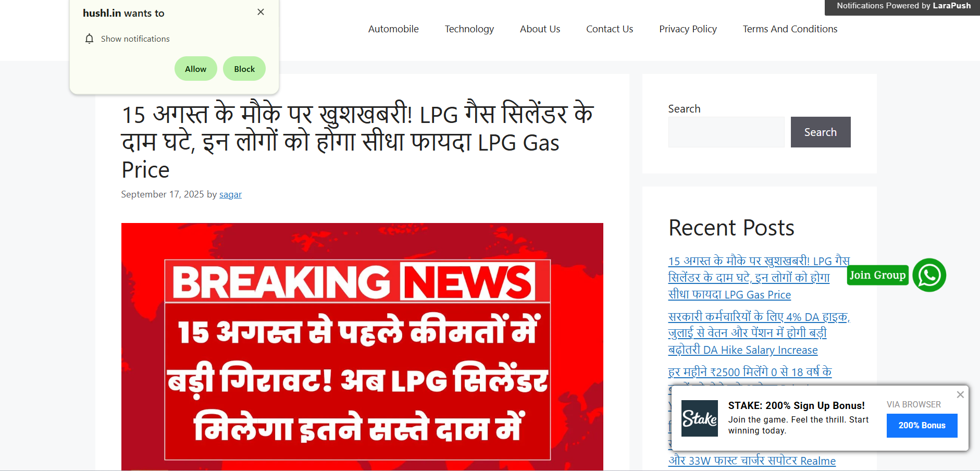Open the Technology menu item
980x471 pixels.
coord(469,29)
